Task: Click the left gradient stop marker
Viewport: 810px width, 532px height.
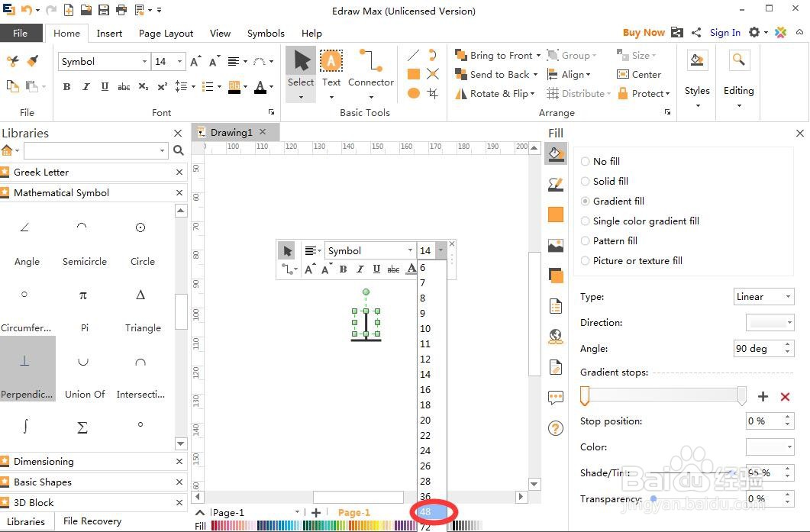Action: 584,396
